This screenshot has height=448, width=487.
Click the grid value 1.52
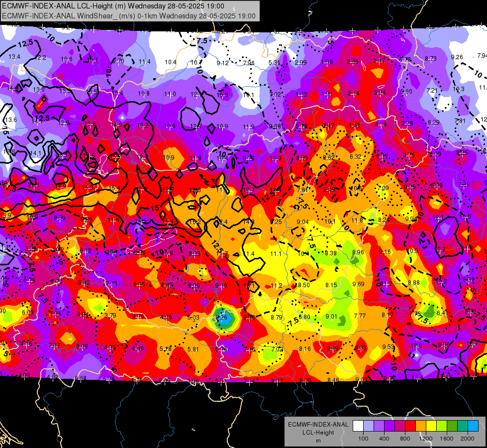[x=301, y=95]
